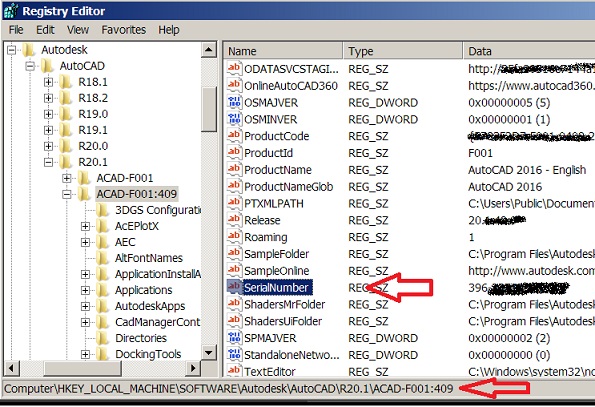Expand the ACAD-F001 key
Screen dimensions: 595x407
pyautogui.click(x=67, y=178)
